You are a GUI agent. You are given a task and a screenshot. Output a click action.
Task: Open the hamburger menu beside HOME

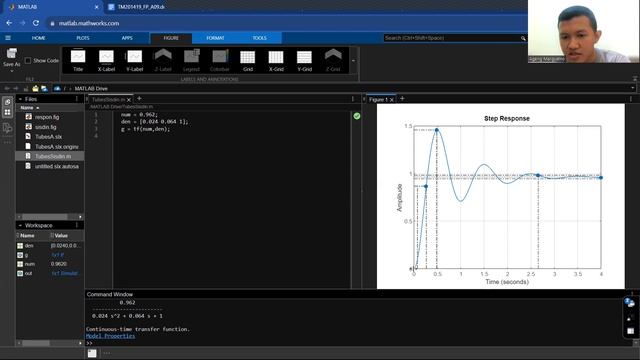pos(8,38)
